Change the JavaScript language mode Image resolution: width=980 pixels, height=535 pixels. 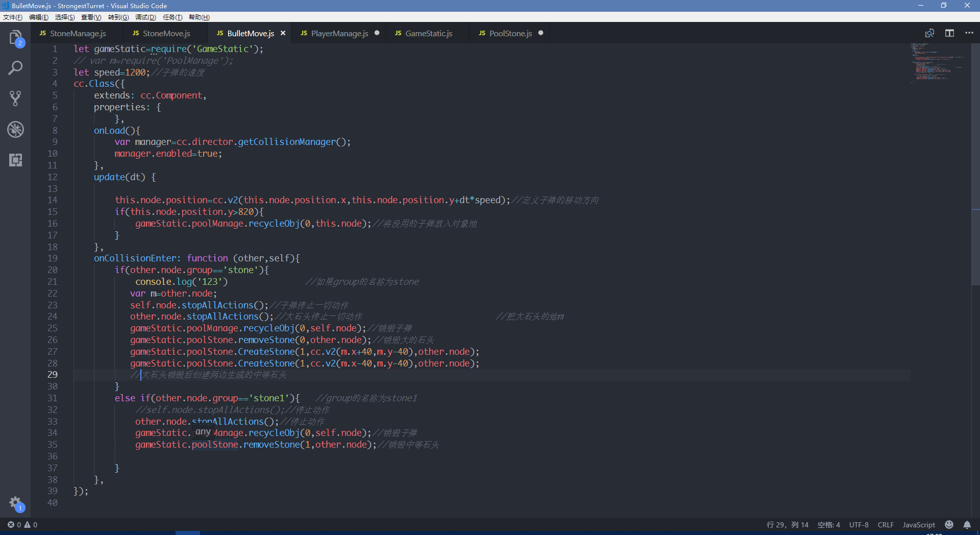918,525
